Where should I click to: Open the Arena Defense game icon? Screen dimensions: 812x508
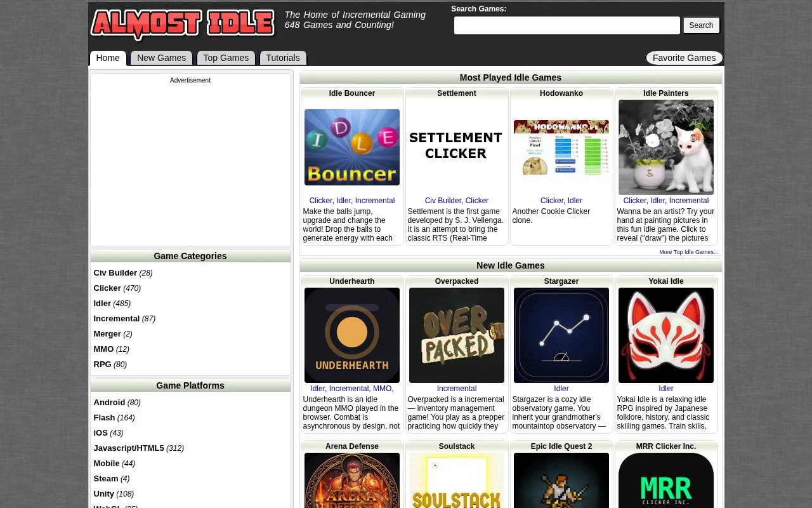pos(352,480)
